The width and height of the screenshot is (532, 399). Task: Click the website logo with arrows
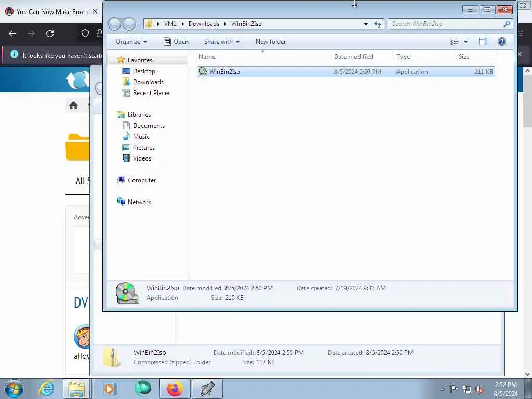78,80
